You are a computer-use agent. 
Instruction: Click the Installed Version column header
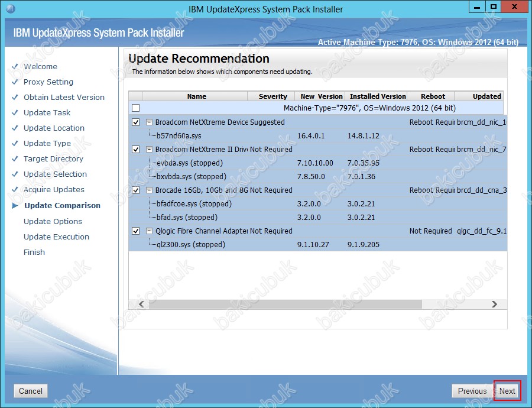[376, 96]
